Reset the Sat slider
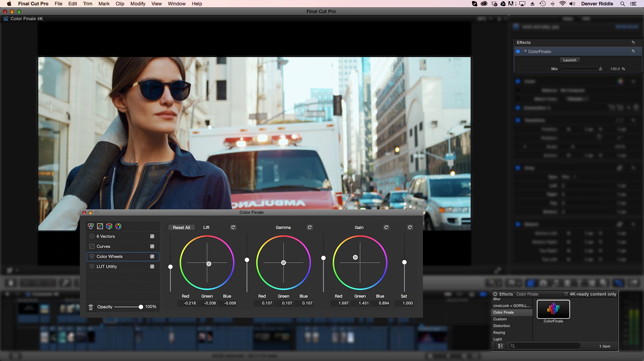The height and width of the screenshot is (361, 644). point(410,227)
